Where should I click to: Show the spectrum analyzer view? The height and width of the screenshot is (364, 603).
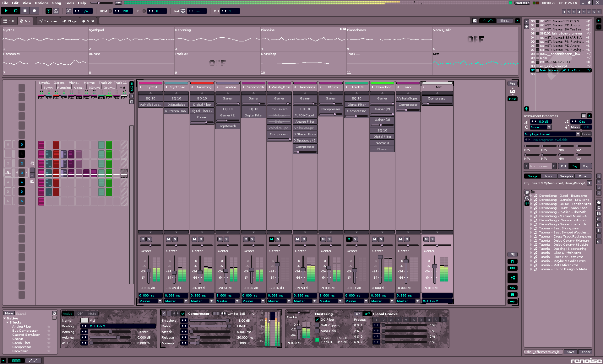click(x=505, y=21)
